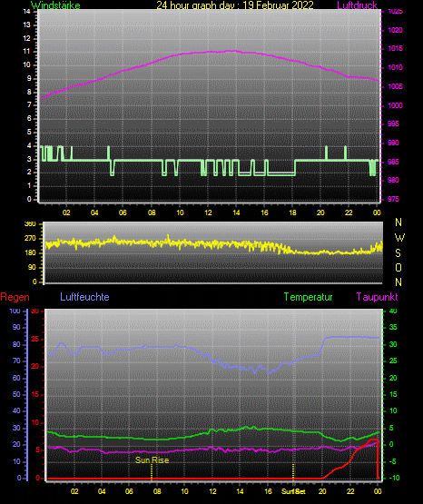
Task: Click the 80 value on humidity axis
Action: coord(16,344)
